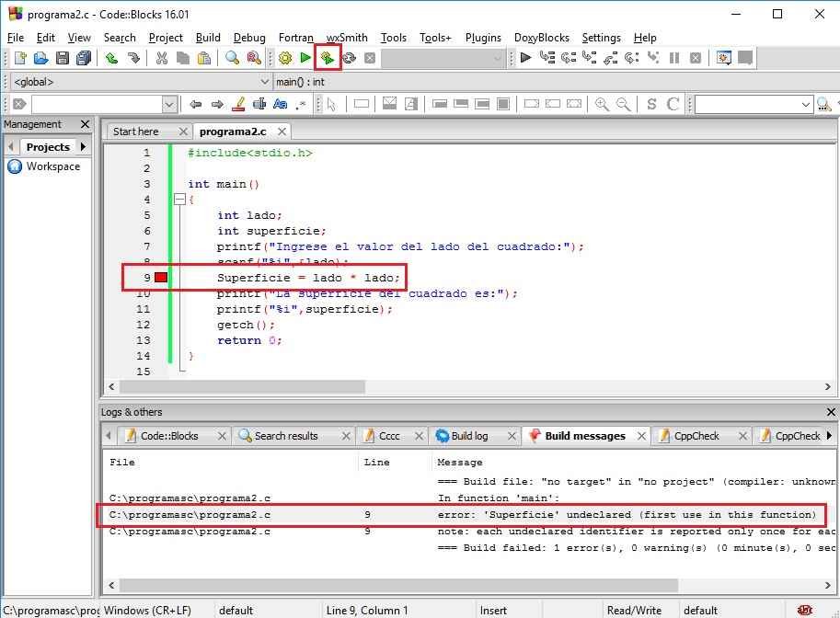The height and width of the screenshot is (618, 840).
Task: Start the debugger with Debug/Continue icon
Action: (525, 58)
